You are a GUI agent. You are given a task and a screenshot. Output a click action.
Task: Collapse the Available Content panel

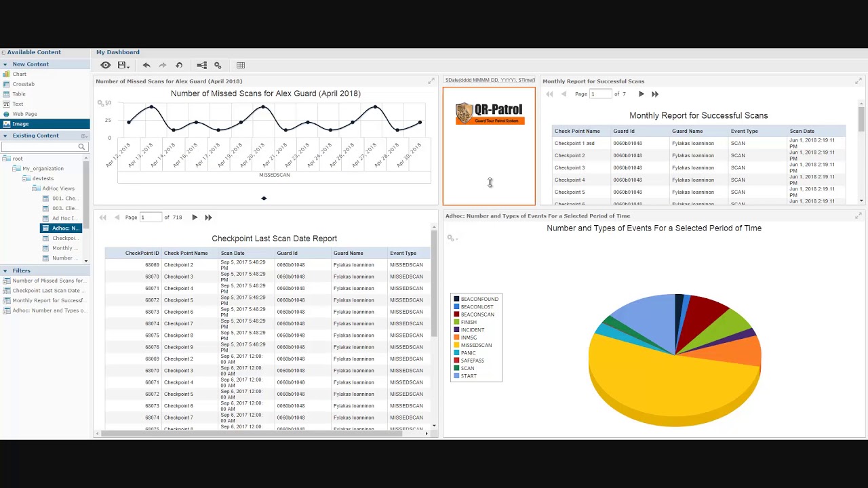coord(3,52)
